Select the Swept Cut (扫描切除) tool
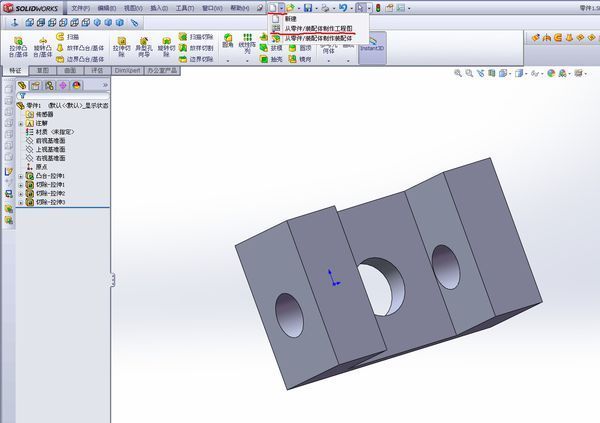Viewport: 600px width, 423px height. click(x=196, y=37)
